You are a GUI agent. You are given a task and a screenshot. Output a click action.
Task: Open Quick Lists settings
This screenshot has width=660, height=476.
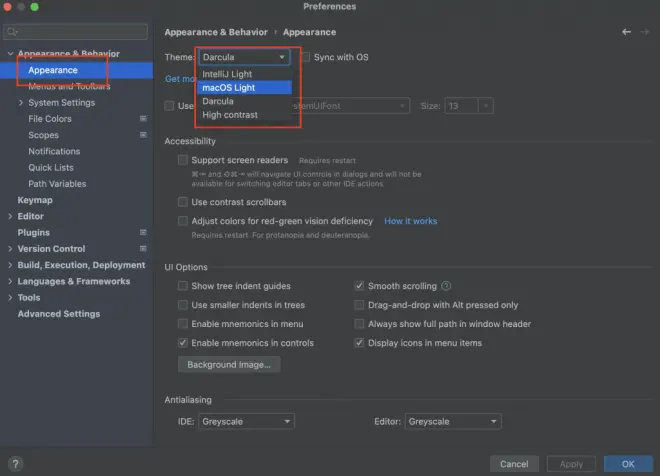pyautogui.click(x=51, y=168)
